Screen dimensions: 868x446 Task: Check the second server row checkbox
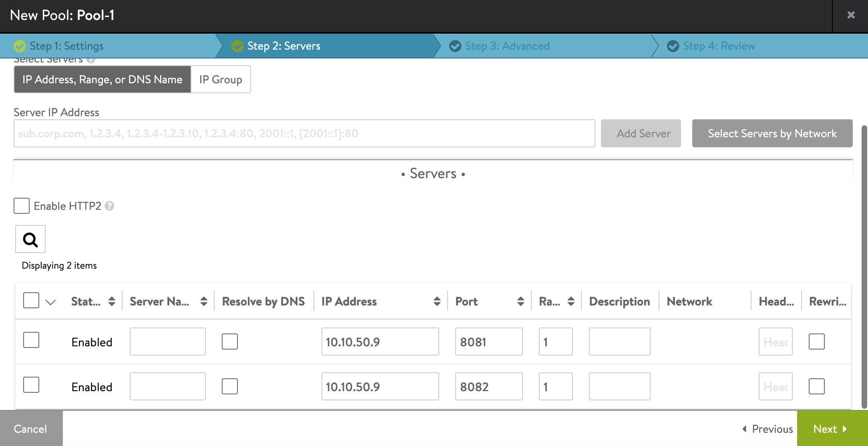[31, 386]
